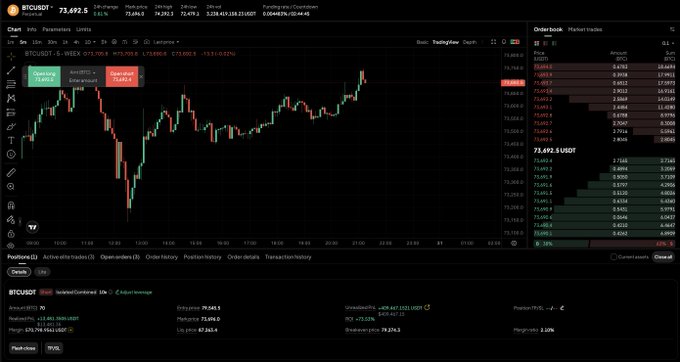Click the Adjust leverage link
This screenshot has width=680, height=362.
(x=134, y=292)
